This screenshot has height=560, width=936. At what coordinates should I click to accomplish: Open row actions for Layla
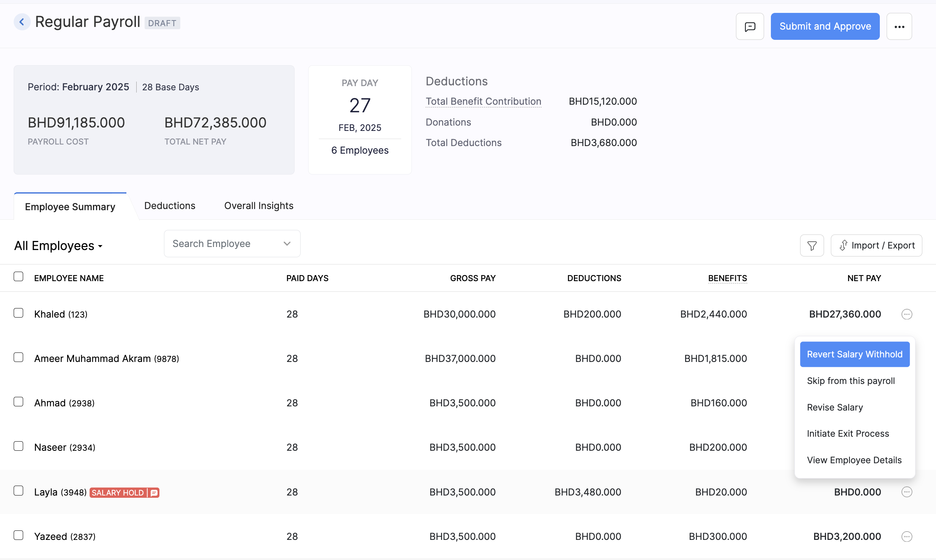pyautogui.click(x=906, y=492)
